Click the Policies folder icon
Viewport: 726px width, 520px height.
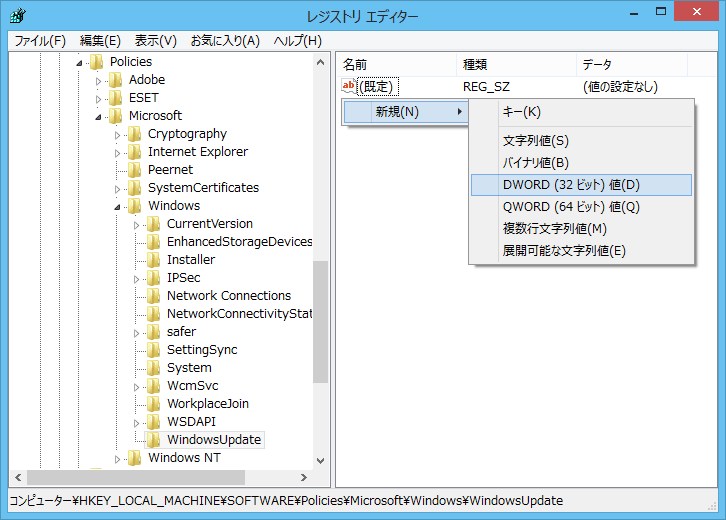pyautogui.click(x=97, y=61)
